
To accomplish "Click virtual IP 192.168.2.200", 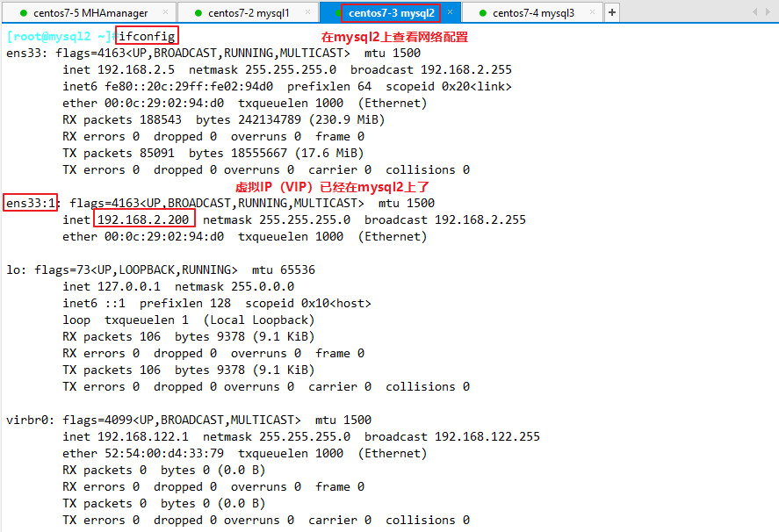I will tap(143, 219).
